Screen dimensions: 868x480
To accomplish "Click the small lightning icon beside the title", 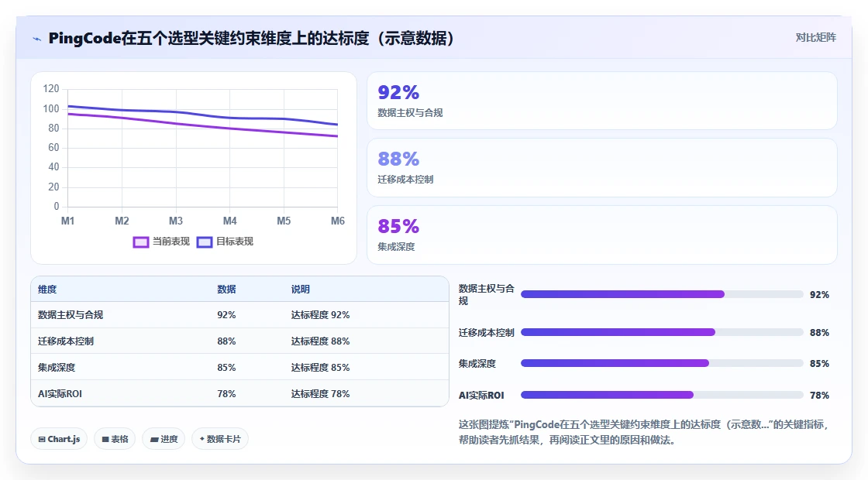I will (x=36, y=39).
